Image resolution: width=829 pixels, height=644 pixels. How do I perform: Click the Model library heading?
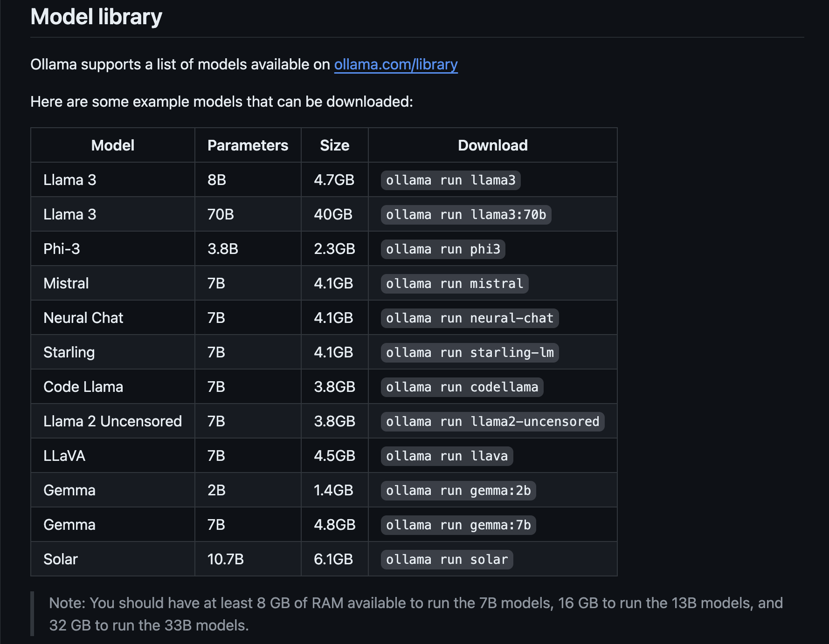tap(96, 17)
